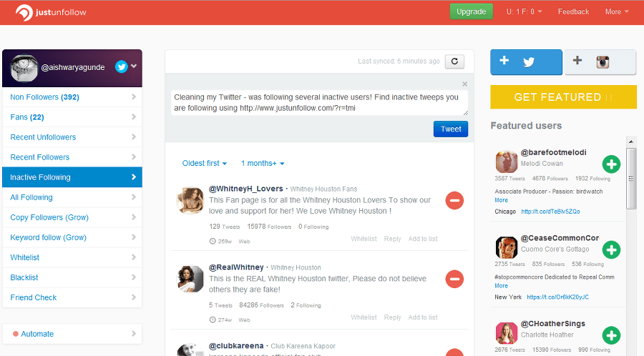This screenshot has height=356, width=644.
Task: Open Recent Unfollowers
Action: tap(72, 137)
